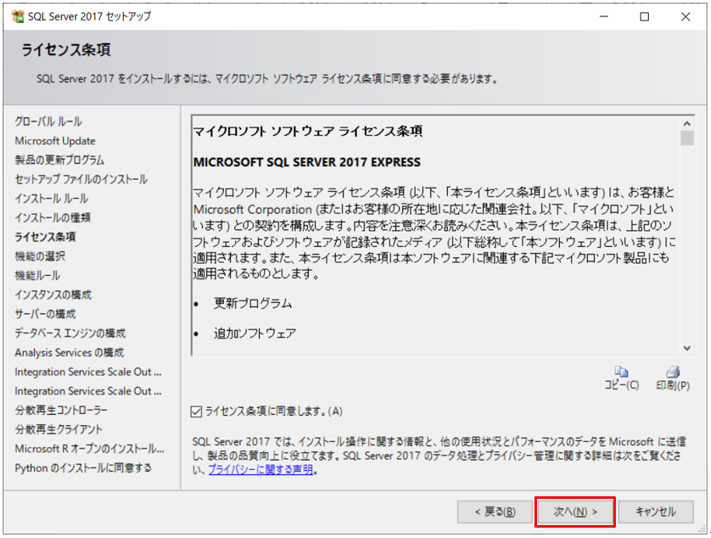
Task: Select the 分散再生コントローラー step
Action: pyautogui.click(x=61, y=410)
